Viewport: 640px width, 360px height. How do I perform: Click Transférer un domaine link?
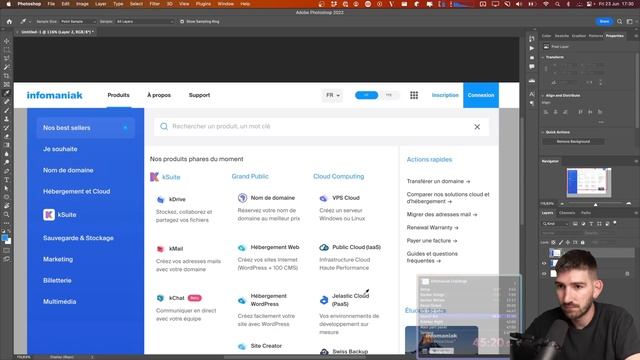point(438,181)
